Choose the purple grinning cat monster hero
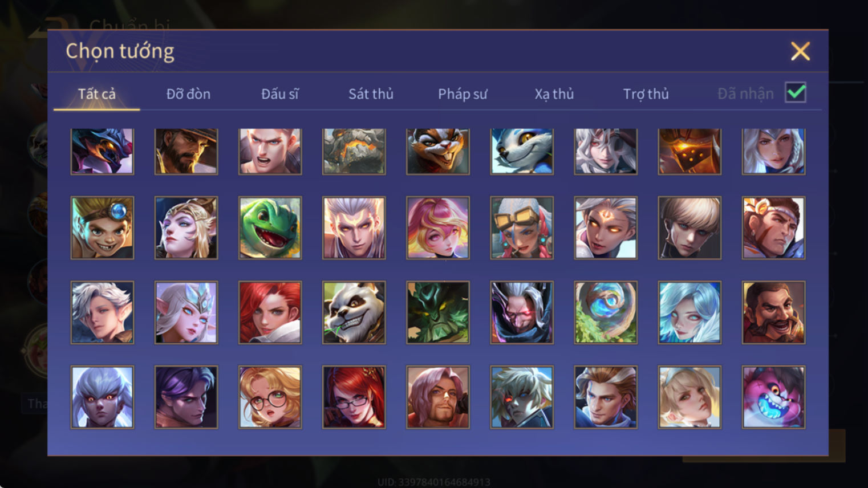The height and width of the screenshot is (488, 868). (x=773, y=397)
